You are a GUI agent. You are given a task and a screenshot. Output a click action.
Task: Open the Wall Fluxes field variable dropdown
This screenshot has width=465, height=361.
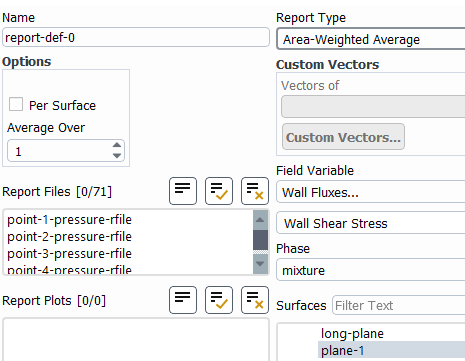pos(371,192)
